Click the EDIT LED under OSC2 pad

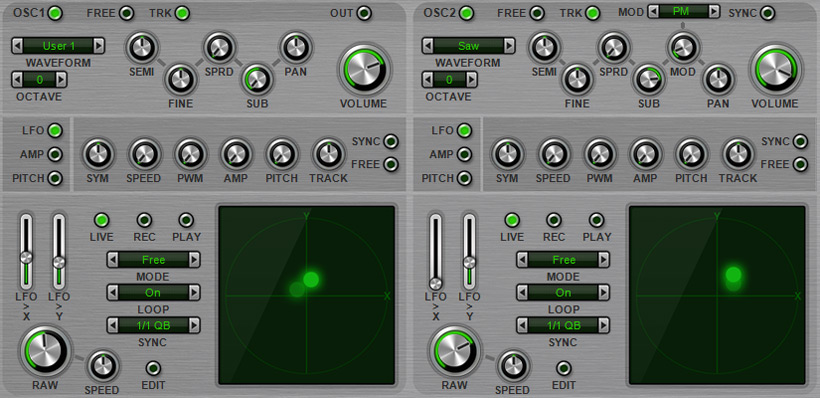[x=563, y=368]
